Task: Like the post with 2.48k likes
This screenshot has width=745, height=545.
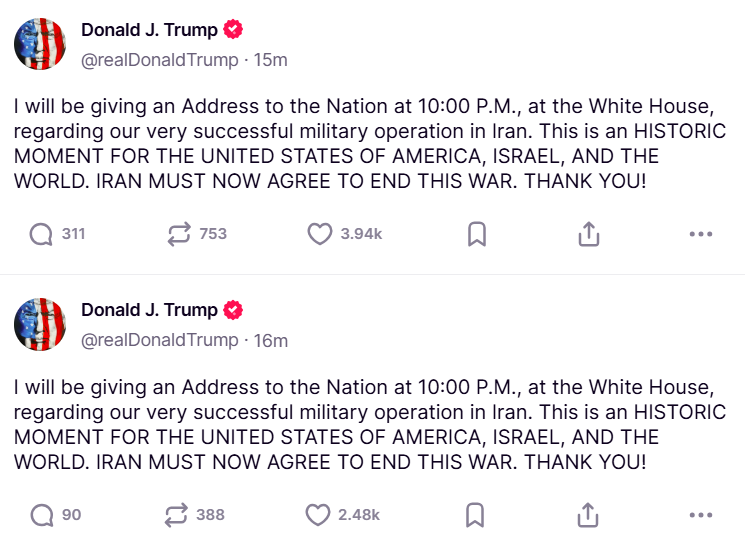Action: [x=317, y=515]
